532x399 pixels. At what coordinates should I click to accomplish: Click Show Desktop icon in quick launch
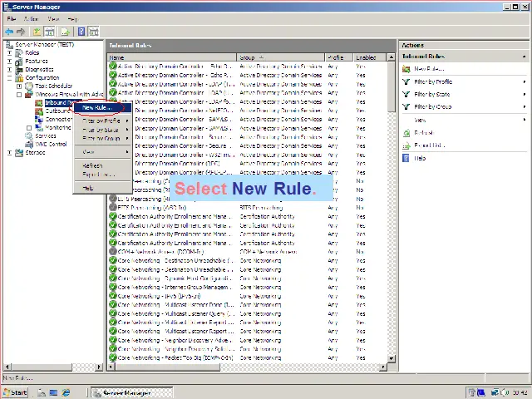pos(53,393)
